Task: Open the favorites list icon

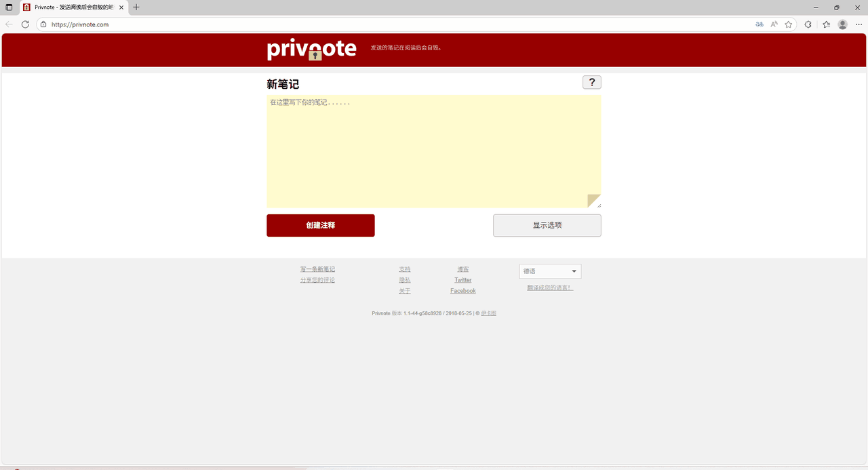Action: click(x=826, y=24)
